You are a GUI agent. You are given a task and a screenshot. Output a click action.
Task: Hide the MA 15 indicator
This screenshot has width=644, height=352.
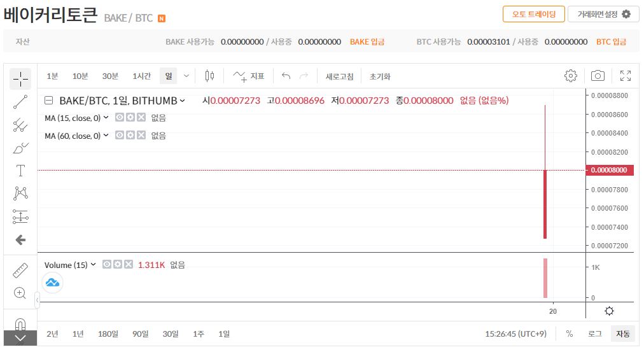click(x=120, y=118)
